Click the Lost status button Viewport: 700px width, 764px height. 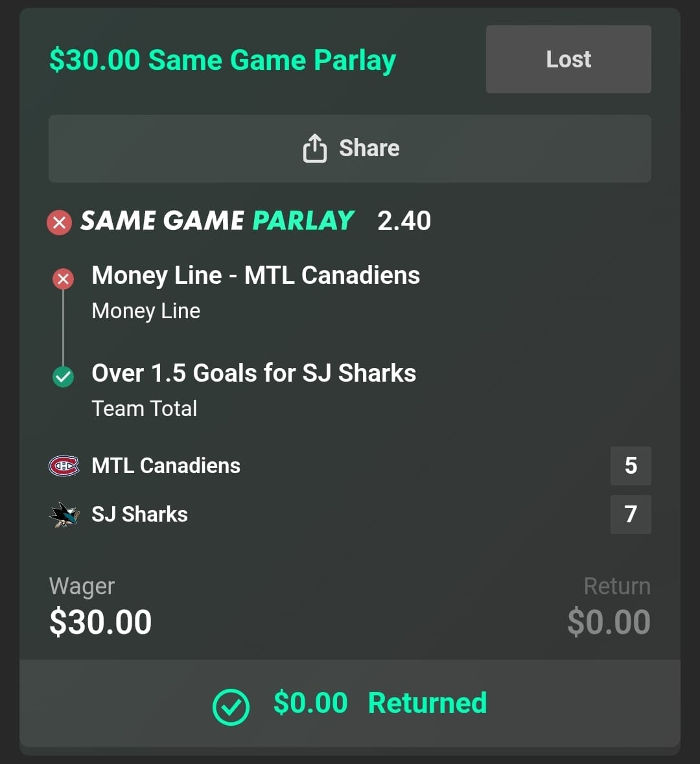coord(568,60)
